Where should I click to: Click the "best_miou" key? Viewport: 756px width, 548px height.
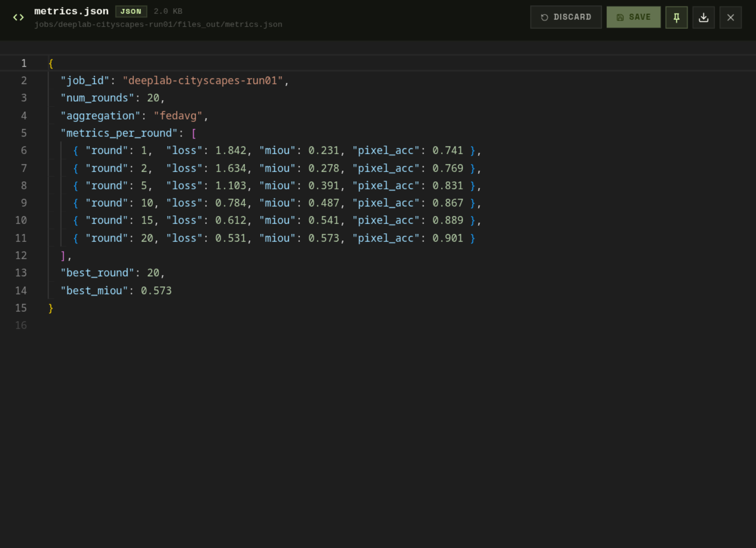pos(94,291)
